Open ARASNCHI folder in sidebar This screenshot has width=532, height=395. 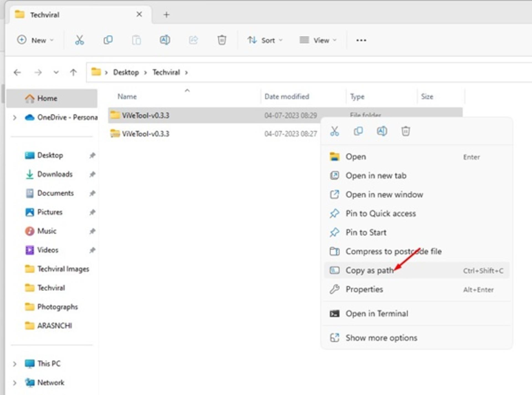[x=48, y=326]
